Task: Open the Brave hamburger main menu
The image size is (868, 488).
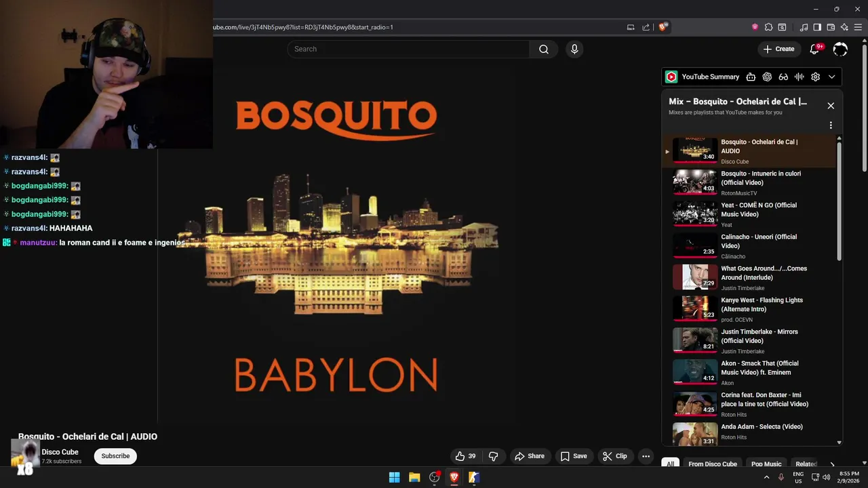Action: click(858, 27)
